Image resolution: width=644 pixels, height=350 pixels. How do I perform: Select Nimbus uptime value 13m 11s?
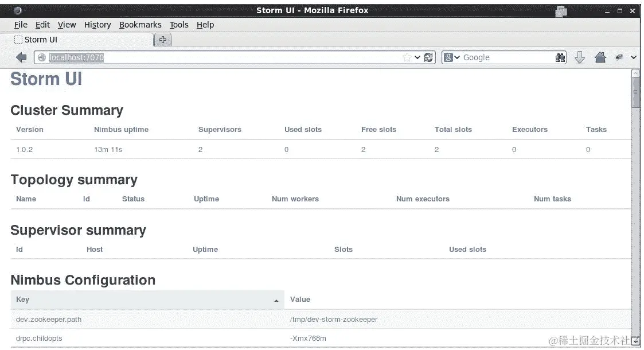[x=108, y=150]
